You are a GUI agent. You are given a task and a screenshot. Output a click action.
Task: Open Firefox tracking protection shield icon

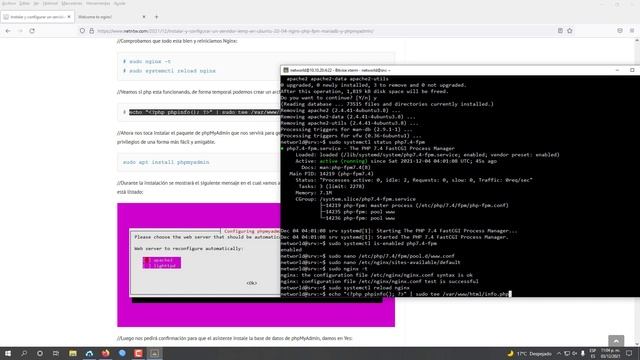pos(82,31)
